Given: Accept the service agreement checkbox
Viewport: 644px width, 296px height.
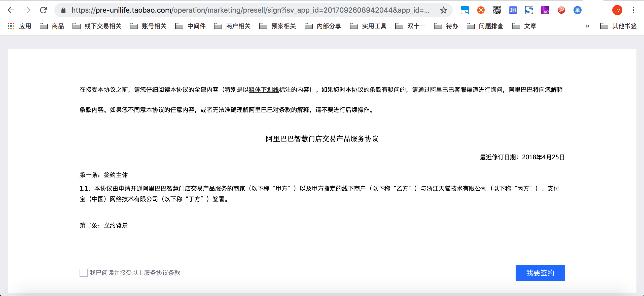Looking at the screenshot, I should pyautogui.click(x=83, y=273).
